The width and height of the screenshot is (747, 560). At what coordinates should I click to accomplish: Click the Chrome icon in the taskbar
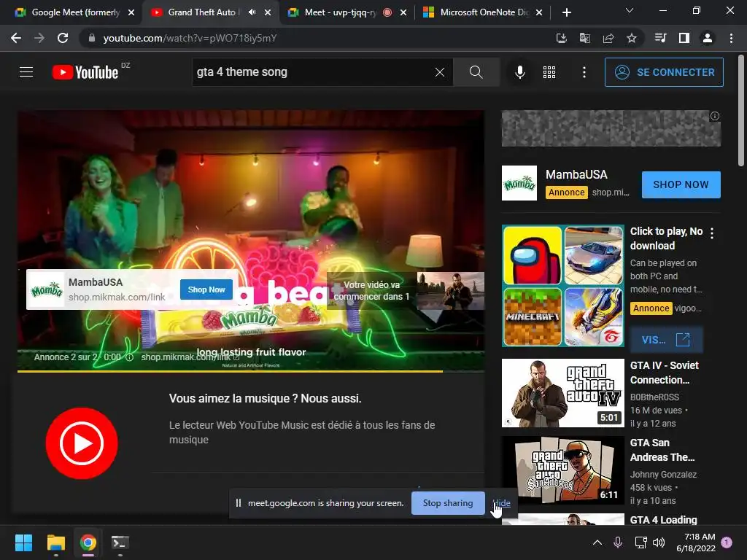(88, 542)
